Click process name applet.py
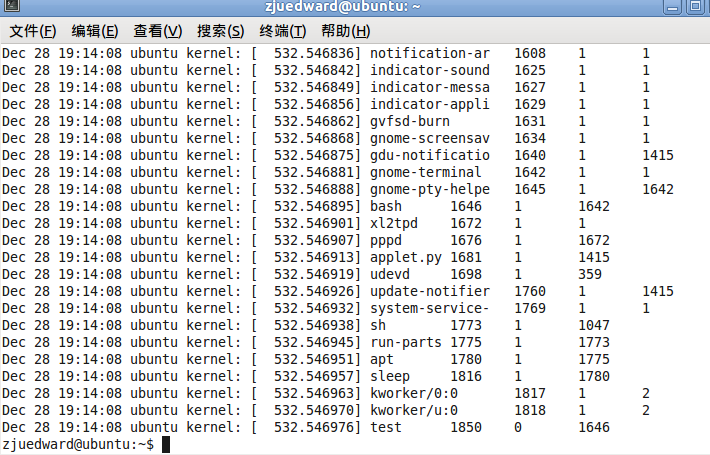 (406, 257)
